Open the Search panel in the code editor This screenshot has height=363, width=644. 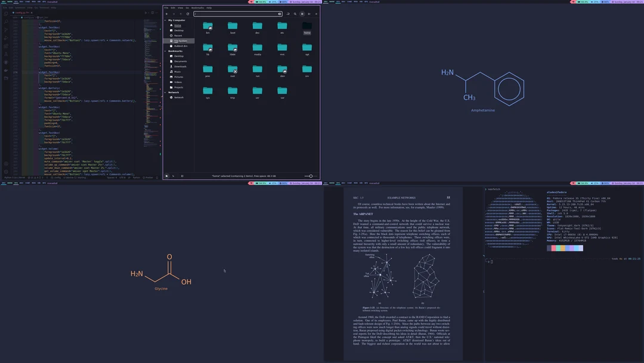click(x=5, y=21)
